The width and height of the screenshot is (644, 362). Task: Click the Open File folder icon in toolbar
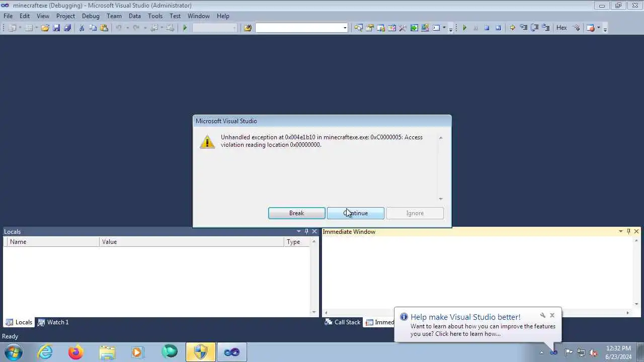[x=45, y=28]
